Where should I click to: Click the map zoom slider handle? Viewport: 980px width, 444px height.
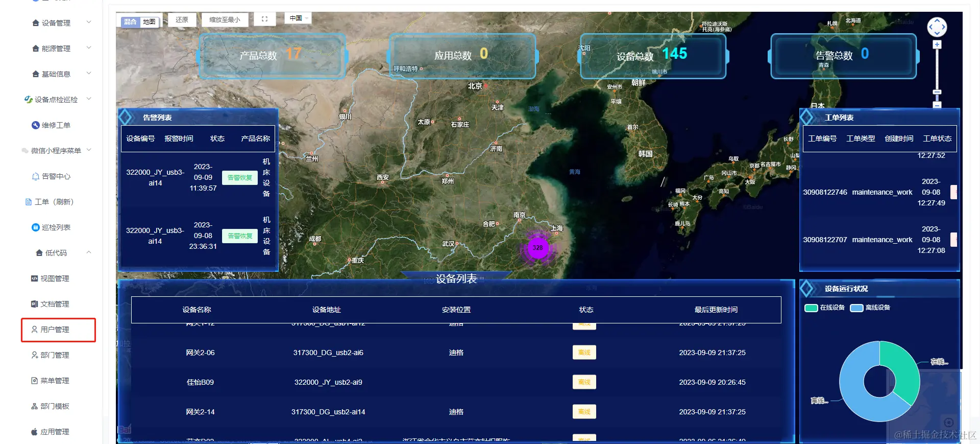click(x=937, y=92)
